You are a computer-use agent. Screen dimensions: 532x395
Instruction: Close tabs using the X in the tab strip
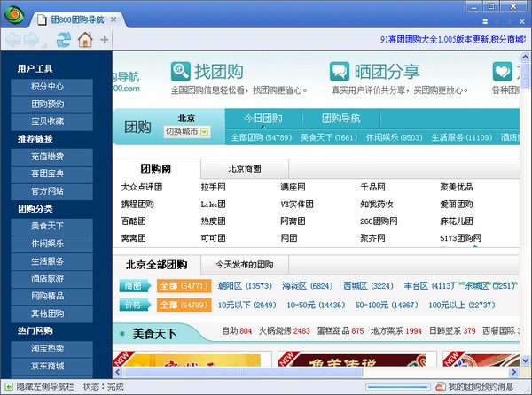pyautogui.click(x=522, y=21)
